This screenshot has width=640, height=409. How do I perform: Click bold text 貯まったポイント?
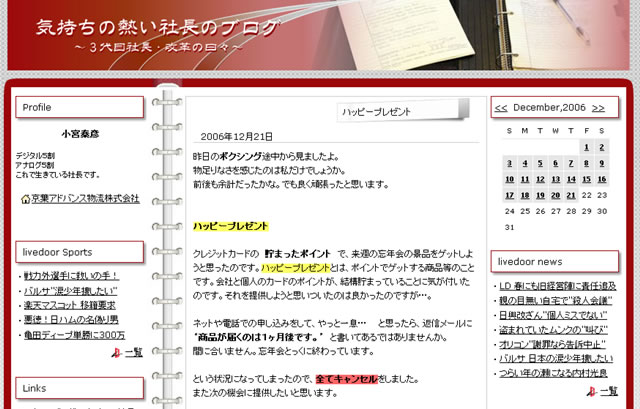(297, 254)
